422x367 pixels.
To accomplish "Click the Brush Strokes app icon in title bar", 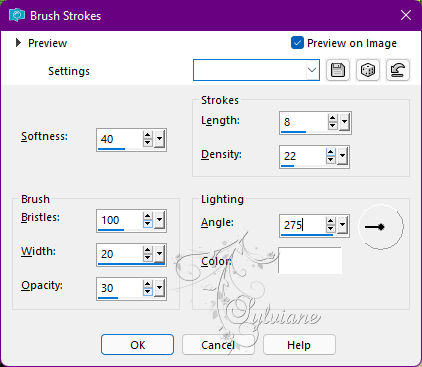I will pyautogui.click(x=17, y=16).
